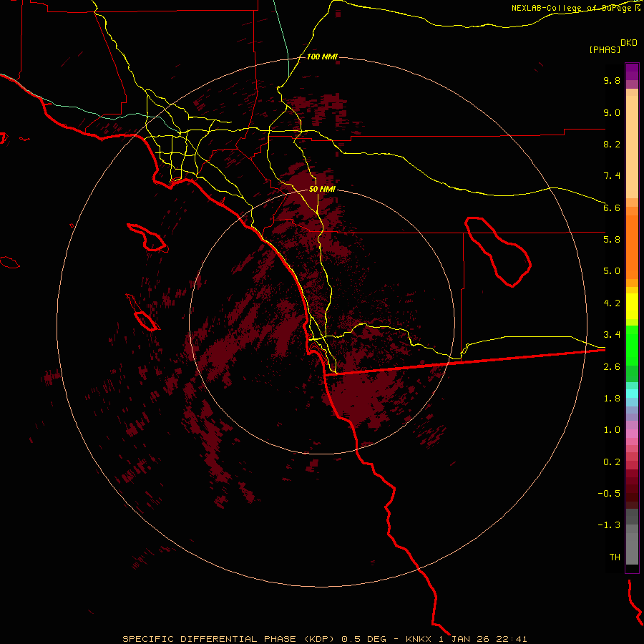Select the 2.6 scale label
Viewport: 644px width, 644px height.
[612, 367]
